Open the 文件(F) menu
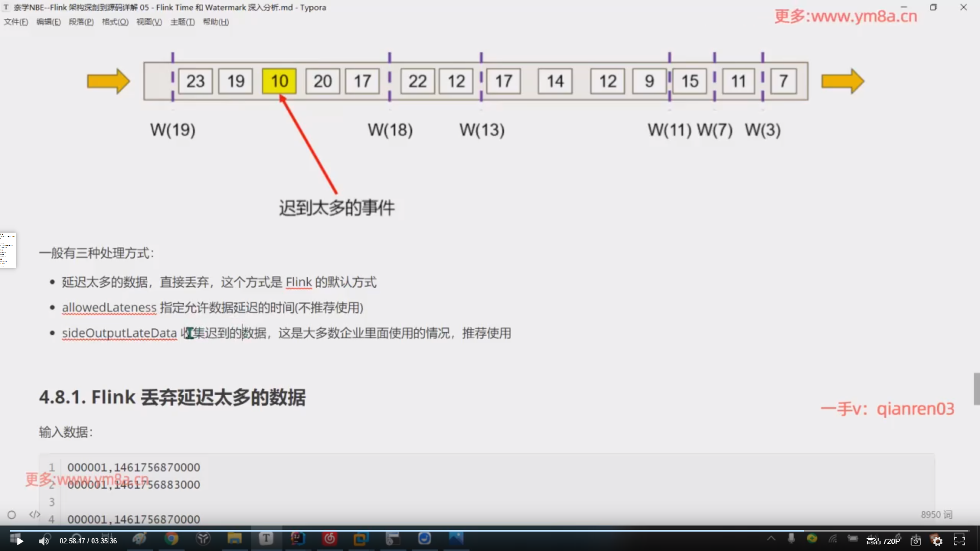980x551 pixels. click(x=16, y=22)
